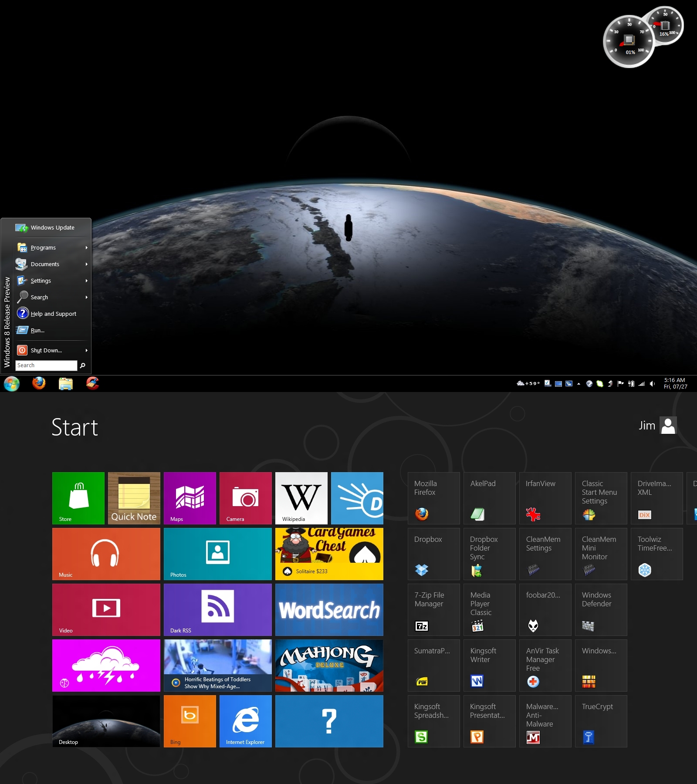
Task: Select Windows Update in the start menu
Action: point(52,227)
